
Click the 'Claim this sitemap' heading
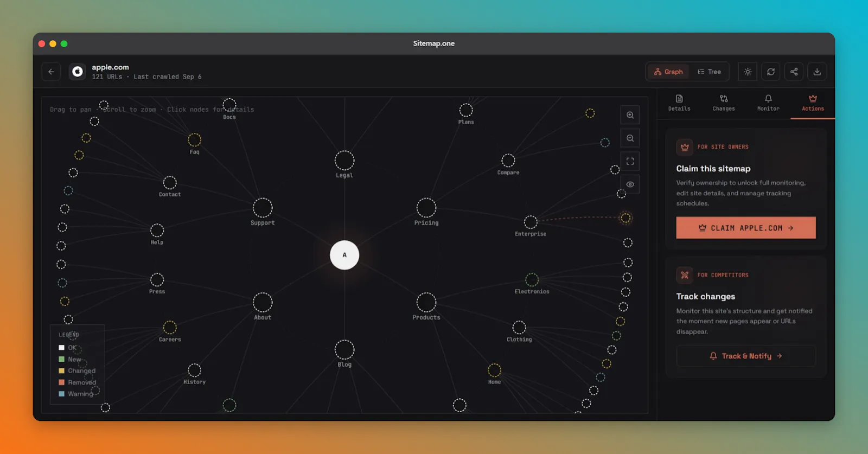click(713, 169)
